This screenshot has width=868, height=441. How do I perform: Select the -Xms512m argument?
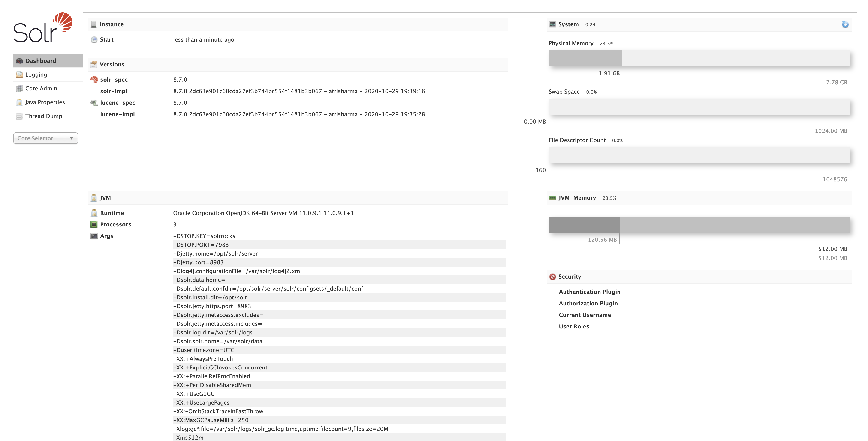339,438
